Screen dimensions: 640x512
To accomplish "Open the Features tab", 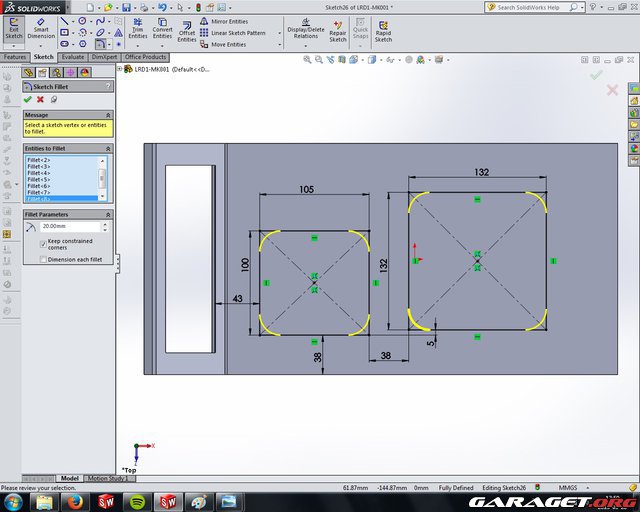I will coord(15,57).
